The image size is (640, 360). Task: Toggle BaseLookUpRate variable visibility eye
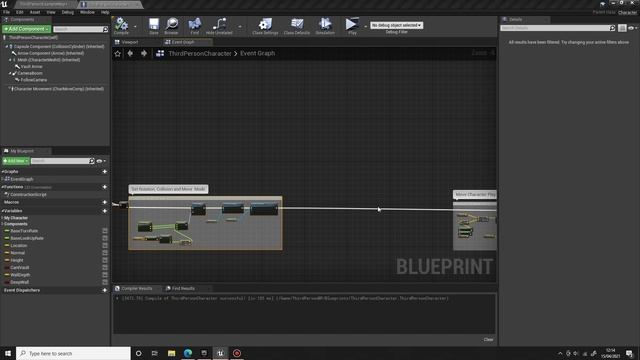(105, 238)
